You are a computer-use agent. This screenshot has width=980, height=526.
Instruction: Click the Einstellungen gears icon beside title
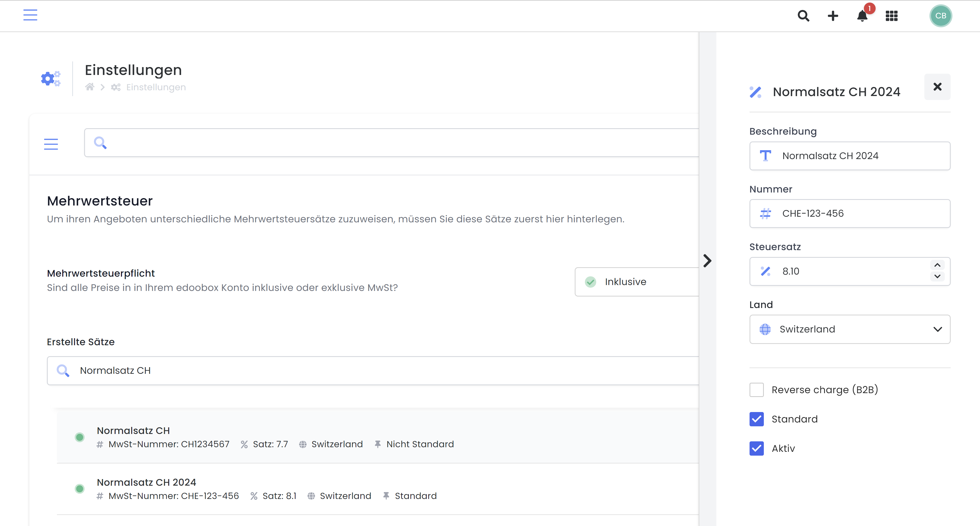click(51, 79)
